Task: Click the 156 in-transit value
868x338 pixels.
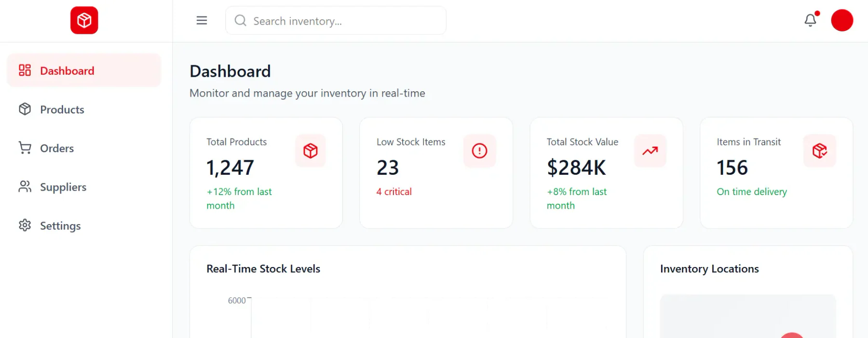Action: coord(732,168)
